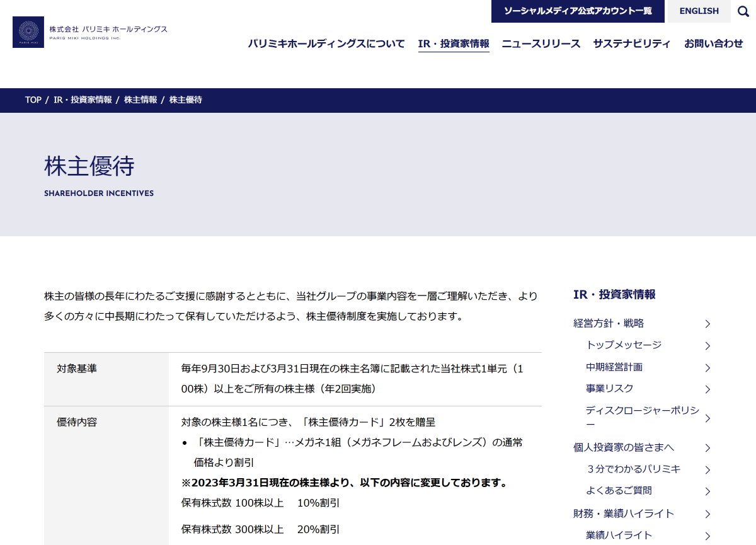Click text 「株主優待カード」2枚を贈呈
Image resolution: width=756 pixels, height=545 pixels.
pos(369,422)
